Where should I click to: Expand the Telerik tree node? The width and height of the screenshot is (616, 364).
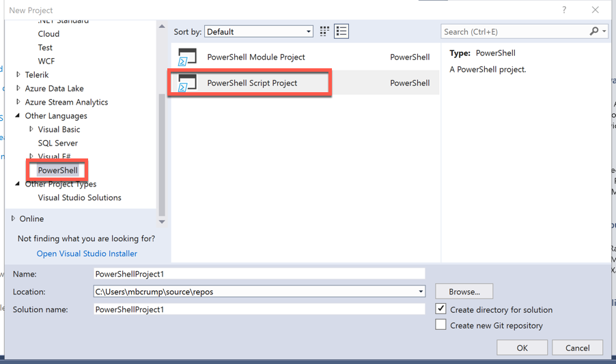coord(18,74)
